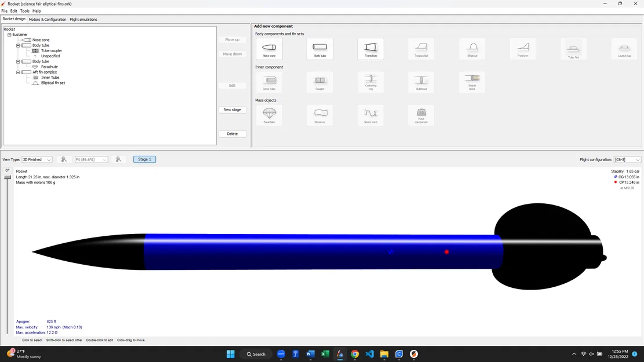644x362 pixels.
Task: Add an Elliptical fin set
Action: pos(472,49)
